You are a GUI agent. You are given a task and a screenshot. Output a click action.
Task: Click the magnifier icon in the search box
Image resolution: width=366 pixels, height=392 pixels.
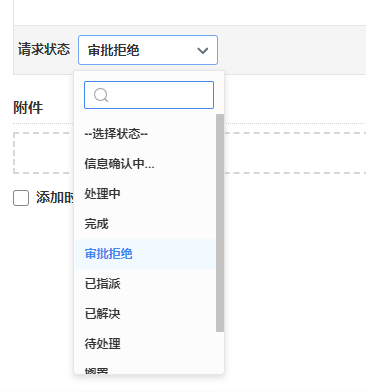(x=101, y=95)
